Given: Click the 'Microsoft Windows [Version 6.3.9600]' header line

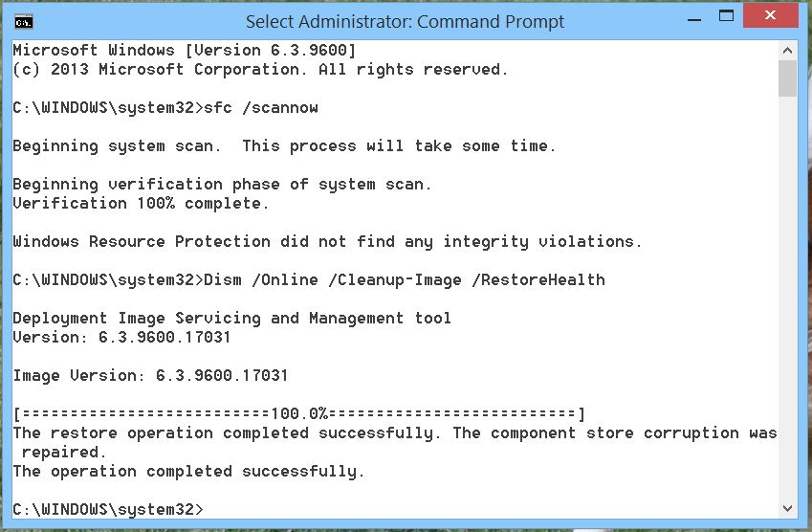Looking at the screenshot, I should (185, 51).
